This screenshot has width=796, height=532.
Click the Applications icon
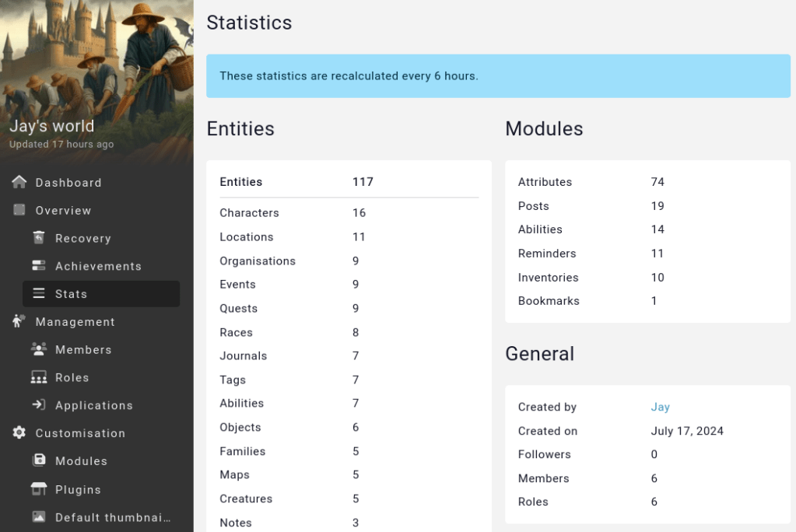coord(38,405)
